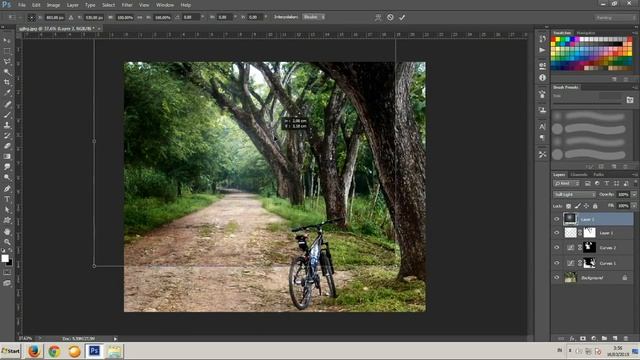640x360 pixels.
Task: Open the Layers panel flyout menu
Action: [x=634, y=175]
